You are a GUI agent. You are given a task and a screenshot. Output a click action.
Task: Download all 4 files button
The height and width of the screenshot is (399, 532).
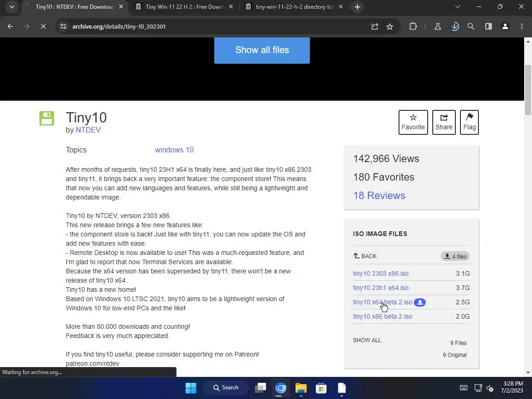[x=455, y=256]
